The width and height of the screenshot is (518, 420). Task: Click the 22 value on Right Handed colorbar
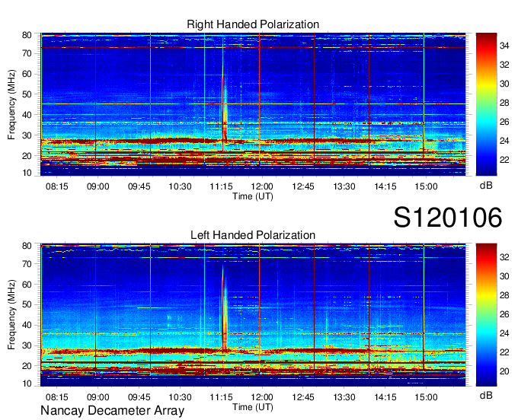(504, 160)
